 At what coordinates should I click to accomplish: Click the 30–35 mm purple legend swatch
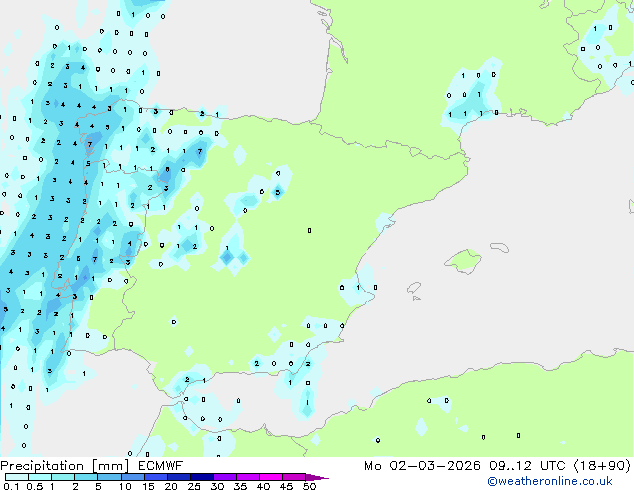click(x=225, y=477)
